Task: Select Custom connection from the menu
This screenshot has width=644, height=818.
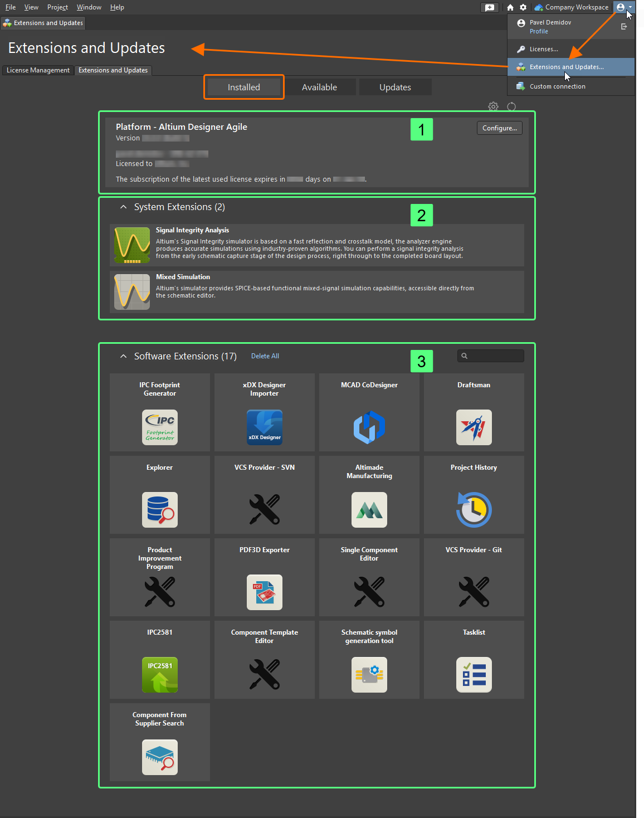Action: coord(557,86)
